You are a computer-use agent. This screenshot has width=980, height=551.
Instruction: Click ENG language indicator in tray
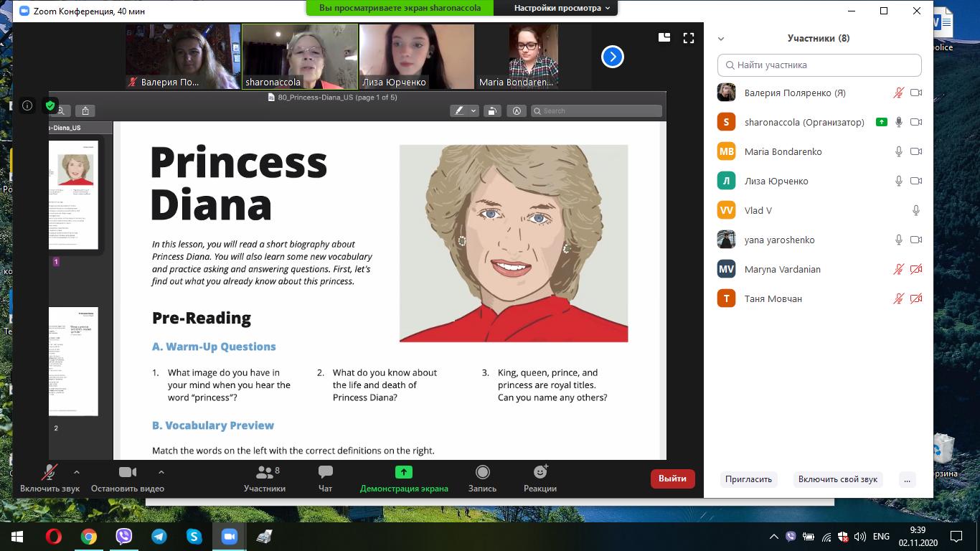[881, 537]
